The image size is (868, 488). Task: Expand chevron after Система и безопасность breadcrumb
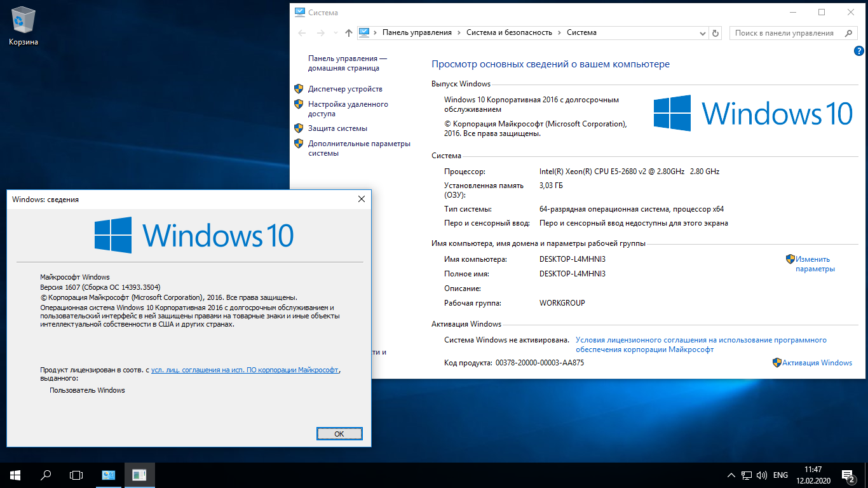click(x=559, y=32)
